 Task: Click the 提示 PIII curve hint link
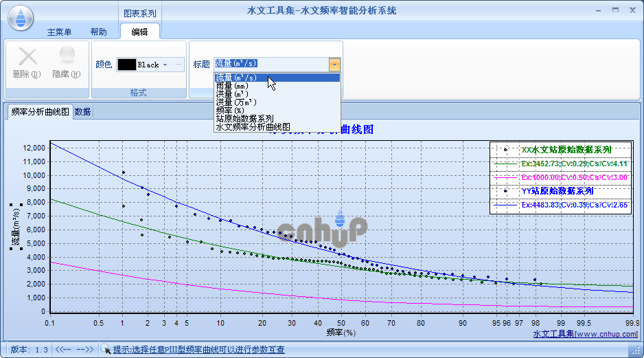pyautogui.click(x=198, y=350)
